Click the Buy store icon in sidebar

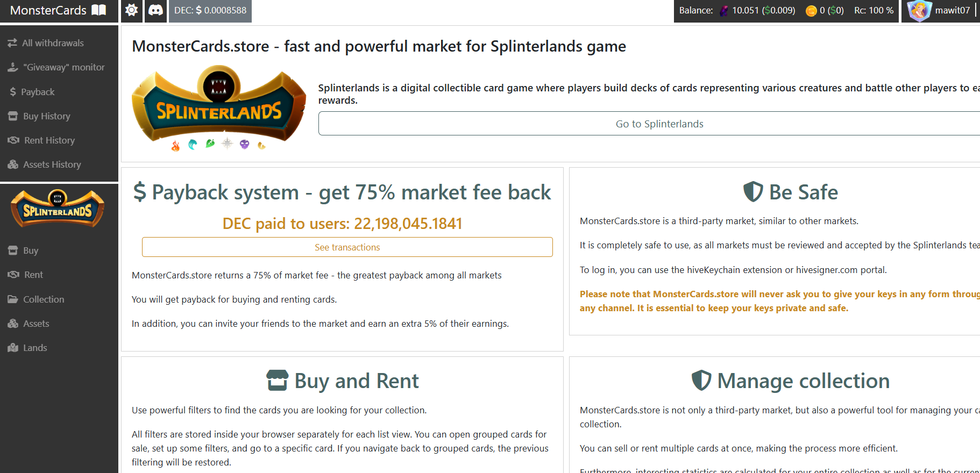pyautogui.click(x=13, y=250)
